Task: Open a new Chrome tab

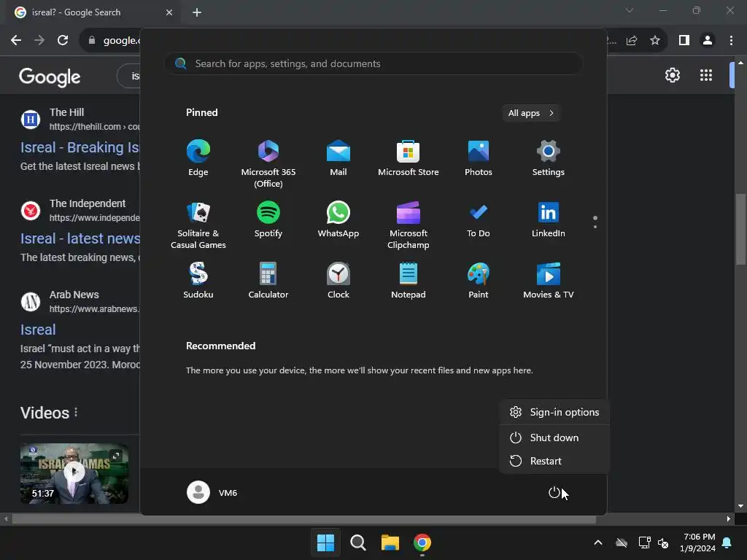Action: [197, 12]
